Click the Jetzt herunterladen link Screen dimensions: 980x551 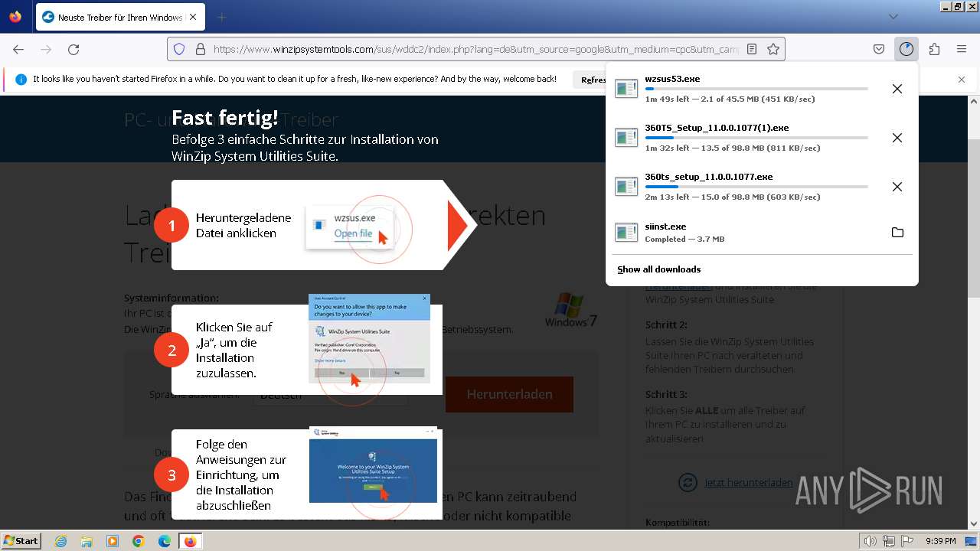click(x=749, y=482)
